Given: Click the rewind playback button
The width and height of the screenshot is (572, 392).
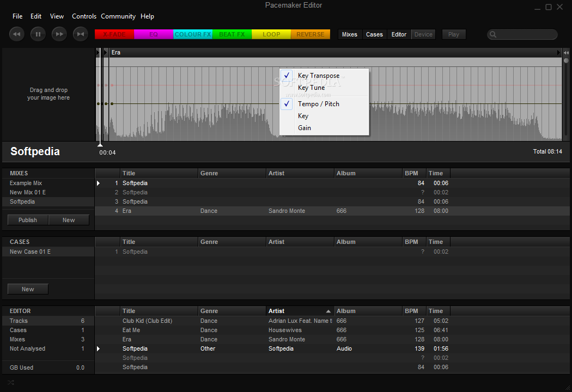Looking at the screenshot, I should pos(17,34).
